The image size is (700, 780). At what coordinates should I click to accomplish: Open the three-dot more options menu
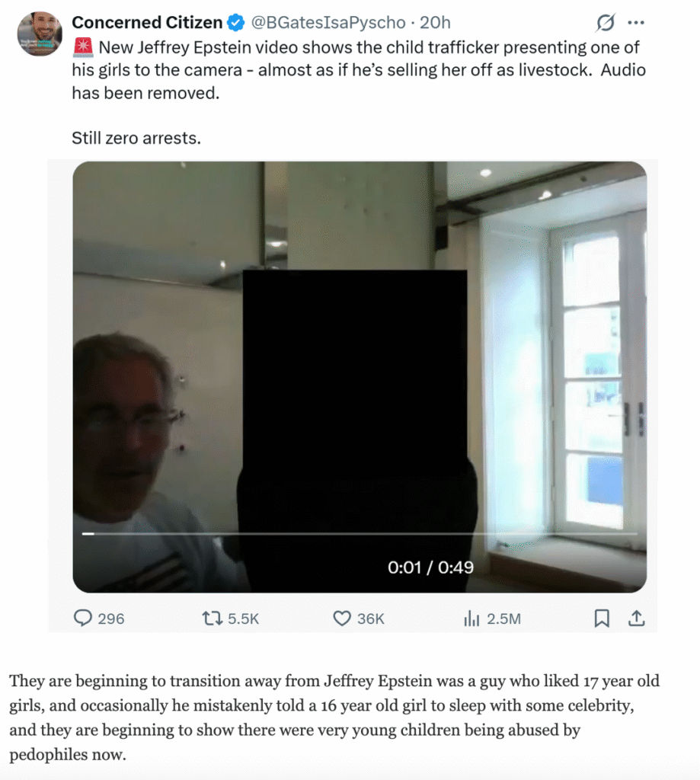pos(636,22)
